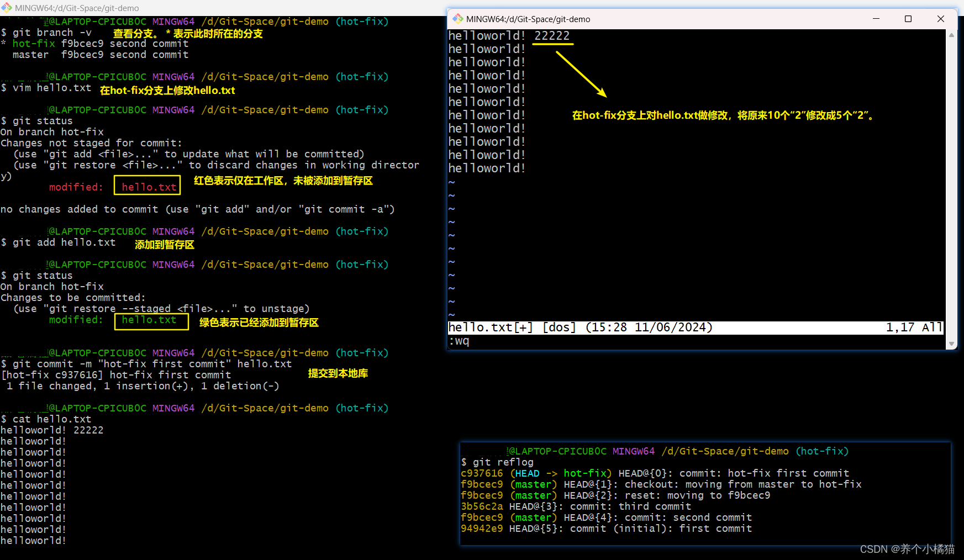The width and height of the screenshot is (964, 560).
Task: Click 'Changes to be committed:' line
Action: (x=73, y=298)
